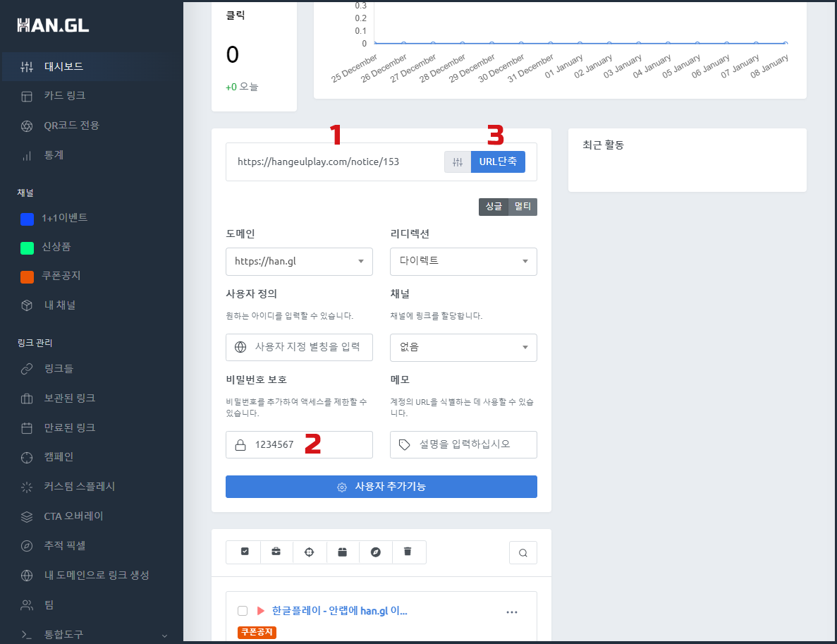Click the 최근 활동 heading
This screenshot has width=837, height=644.
pyautogui.click(x=603, y=145)
